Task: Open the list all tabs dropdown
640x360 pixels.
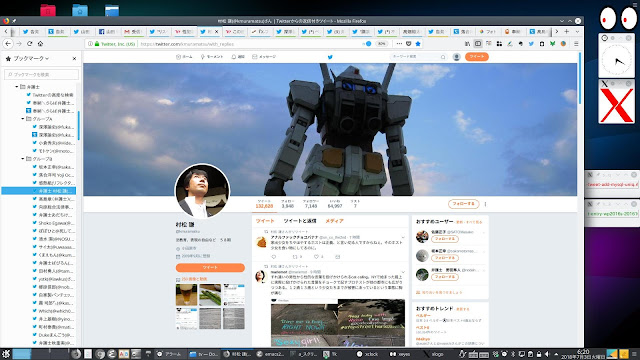Action: click(577, 31)
